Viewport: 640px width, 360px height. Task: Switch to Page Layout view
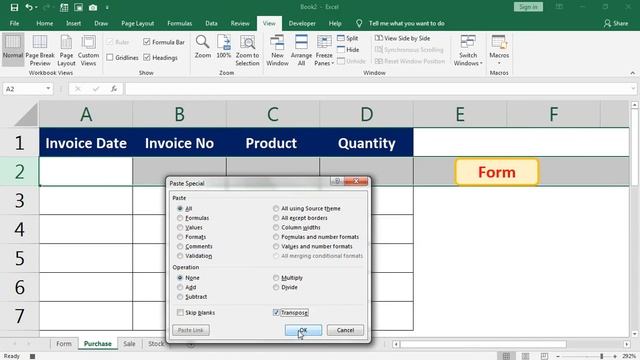pyautogui.click(x=66, y=51)
